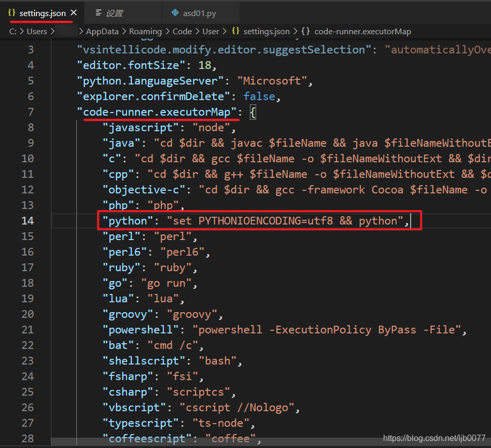Click the JSON braces icon on settings.json tab
491x448 pixels.
[11, 13]
